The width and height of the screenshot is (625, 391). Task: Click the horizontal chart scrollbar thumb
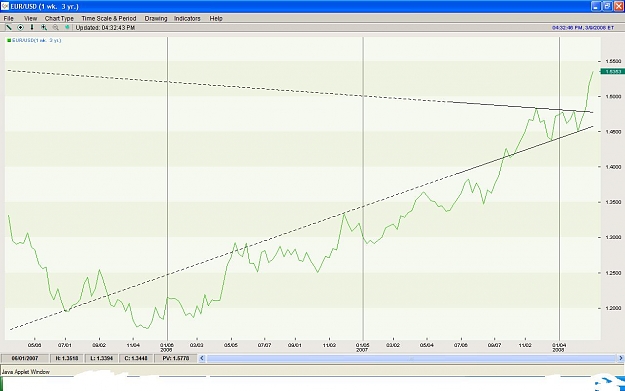tap(411, 358)
